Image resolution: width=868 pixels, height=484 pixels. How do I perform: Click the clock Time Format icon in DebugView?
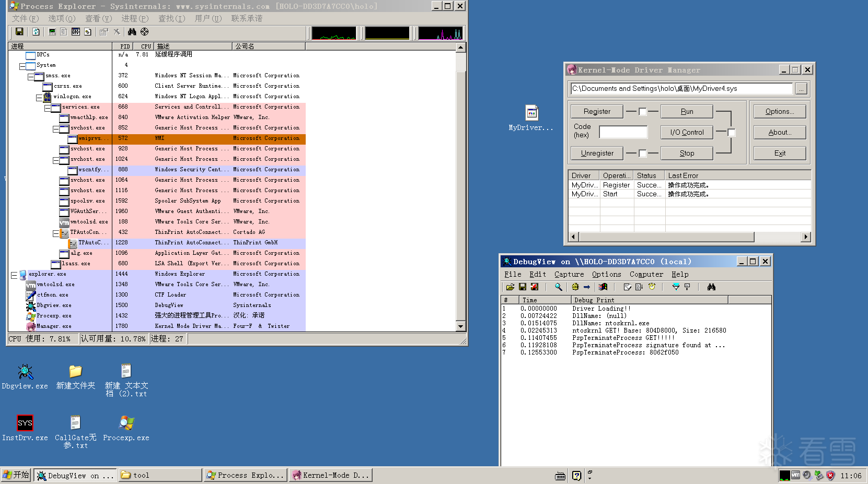[x=652, y=287]
